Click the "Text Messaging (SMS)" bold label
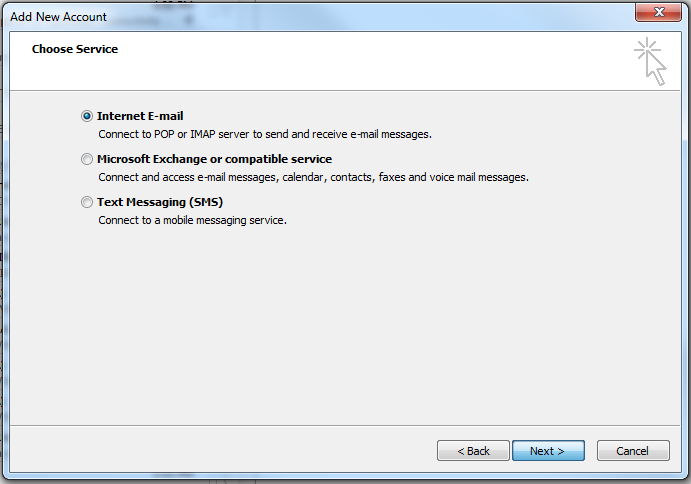 point(160,202)
